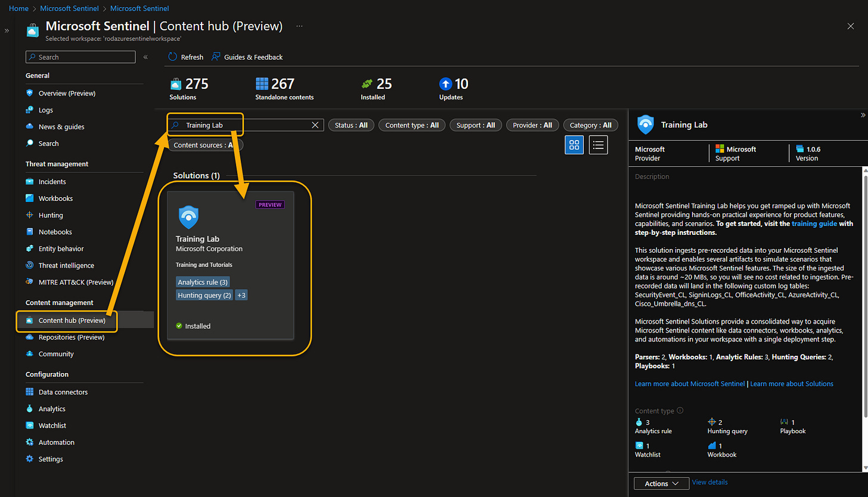This screenshot has width=868, height=497.
Task: Click the +3 more tags badge
Action: coord(241,295)
